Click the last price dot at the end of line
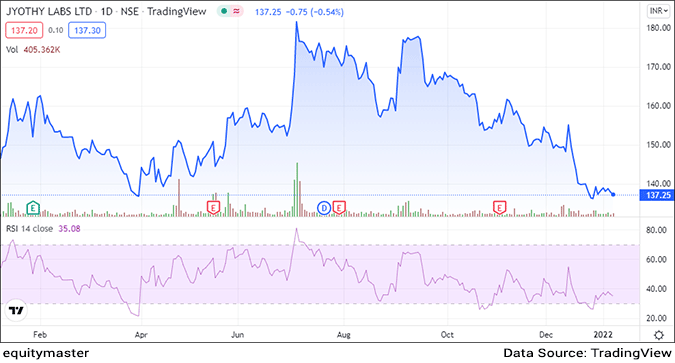675x363 pixels. coord(613,195)
